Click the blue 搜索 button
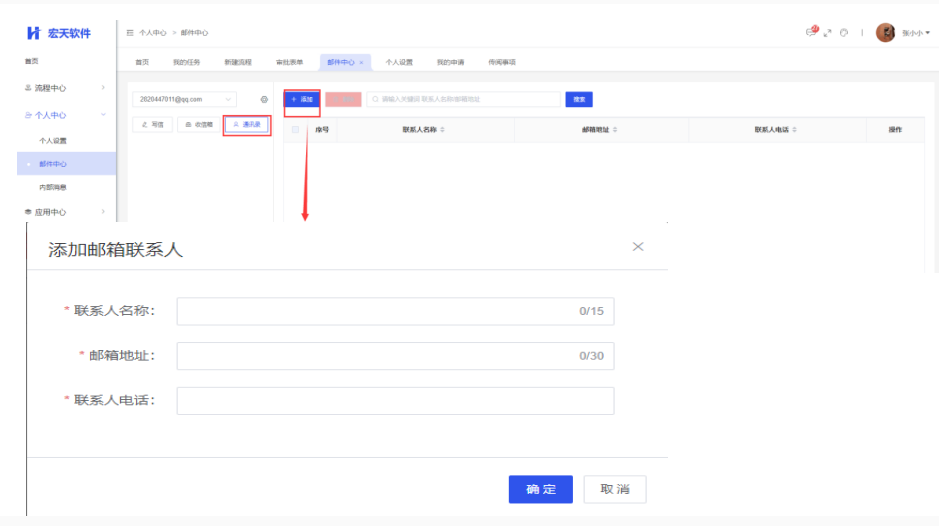 [x=579, y=99]
